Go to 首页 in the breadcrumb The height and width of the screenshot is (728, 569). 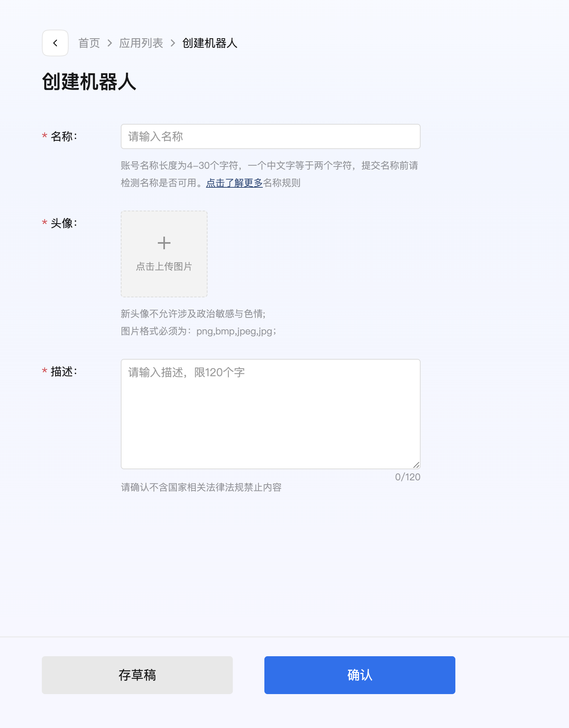pos(89,43)
